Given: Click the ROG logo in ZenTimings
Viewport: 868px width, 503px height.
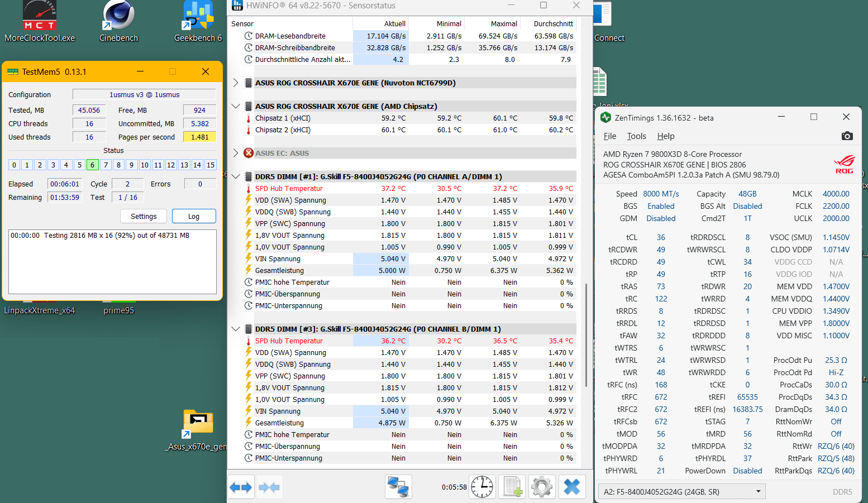Looking at the screenshot, I should click(x=844, y=165).
